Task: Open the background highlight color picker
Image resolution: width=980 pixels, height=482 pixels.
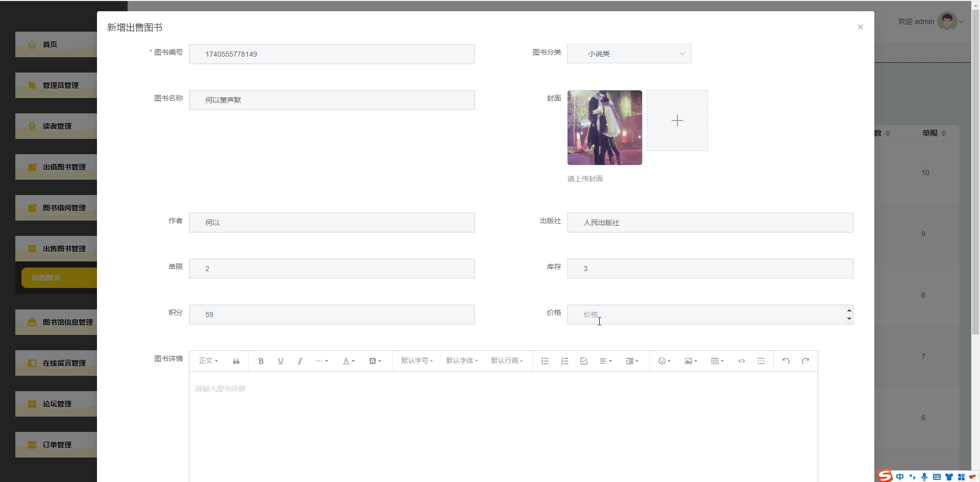Action: tap(375, 361)
